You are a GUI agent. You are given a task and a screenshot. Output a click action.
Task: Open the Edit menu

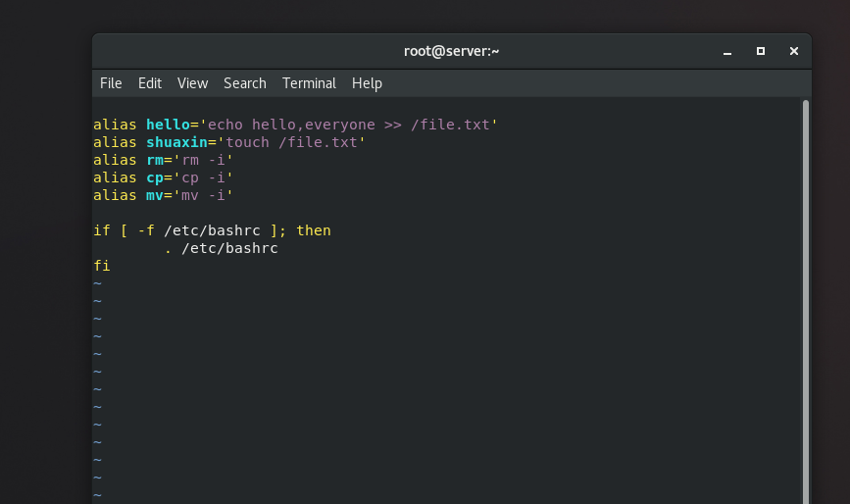click(150, 83)
